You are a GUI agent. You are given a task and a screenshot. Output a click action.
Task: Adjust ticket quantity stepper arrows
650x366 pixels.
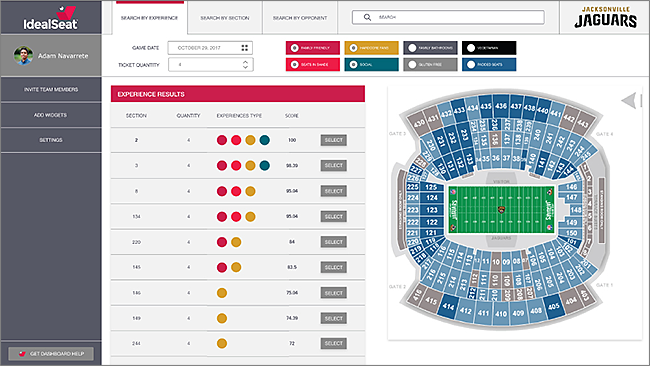click(x=245, y=65)
